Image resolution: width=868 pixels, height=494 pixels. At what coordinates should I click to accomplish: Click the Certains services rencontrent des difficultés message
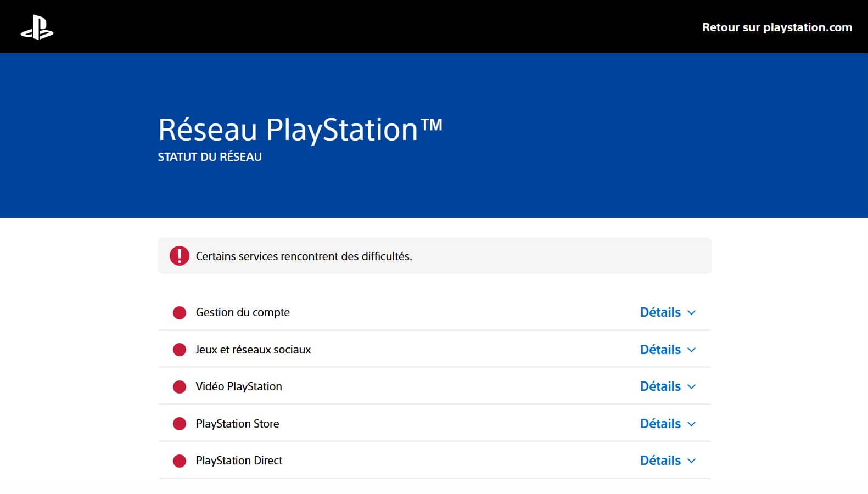point(304,256)
